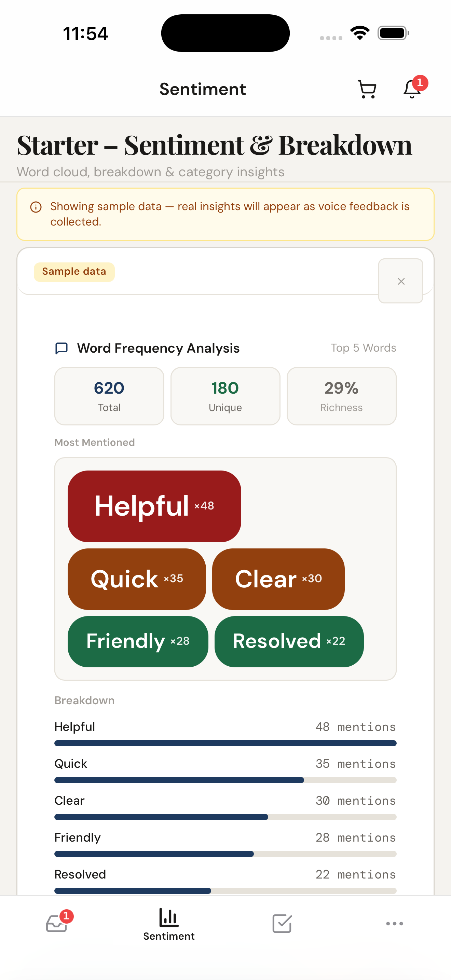The image size is (451, 980).
Task: Click the Sample data badge
Action: pos(74,271)
